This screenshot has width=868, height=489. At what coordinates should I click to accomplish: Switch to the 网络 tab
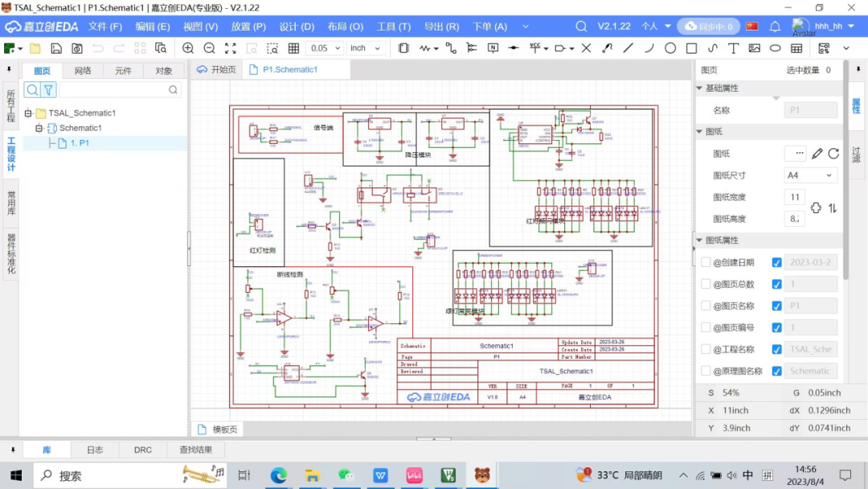coord(83,71)
